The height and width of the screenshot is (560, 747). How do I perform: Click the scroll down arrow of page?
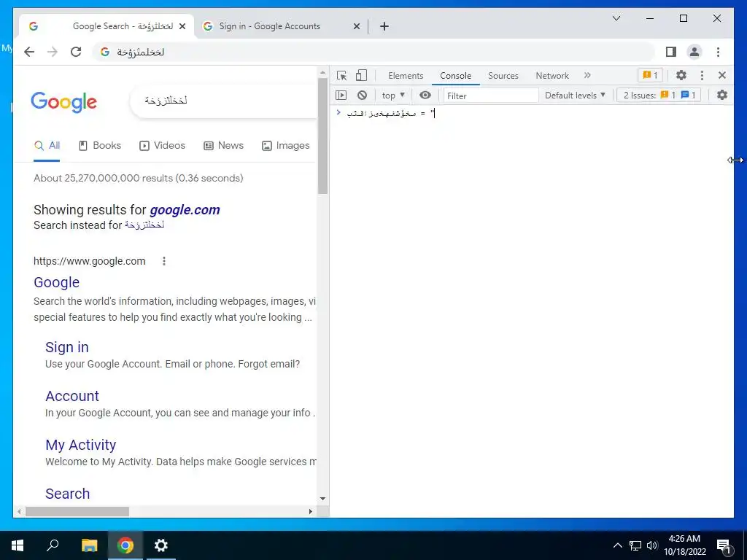tap(322, 499)
